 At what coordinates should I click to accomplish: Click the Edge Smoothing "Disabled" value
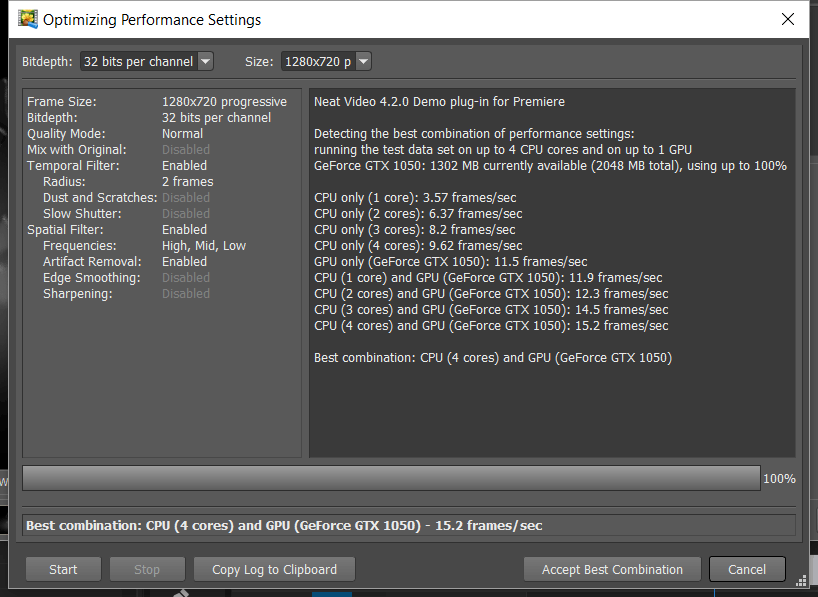186,278
